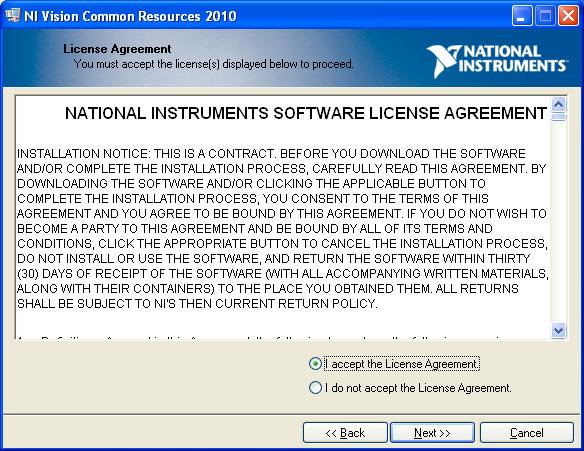Click "You must accept the license(s)" subtitle
This screenshot has height=451, width=584.
click(213, 64)
